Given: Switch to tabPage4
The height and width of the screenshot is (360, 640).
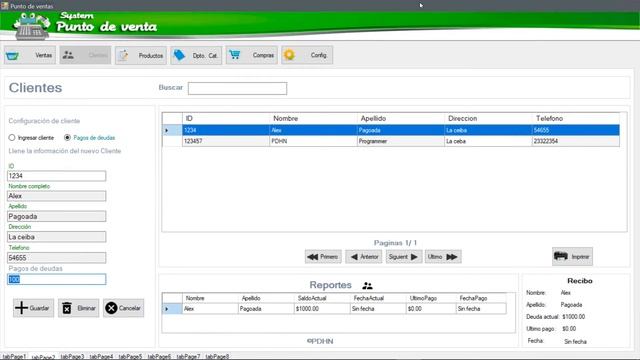Looking at the screenshot, I should (101, 357).
